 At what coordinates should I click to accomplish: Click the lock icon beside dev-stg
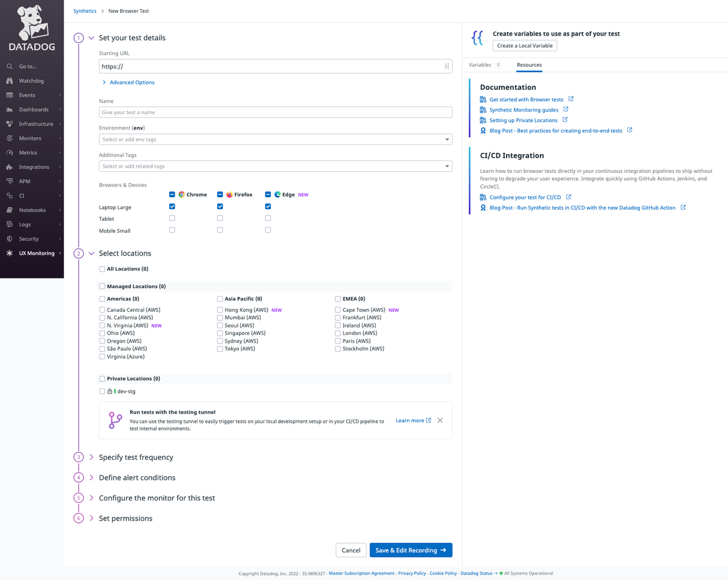[110, 391]
